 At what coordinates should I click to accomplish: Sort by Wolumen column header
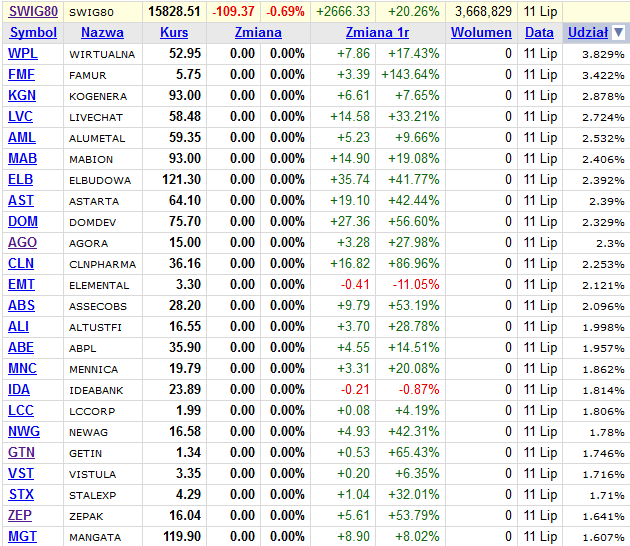click(481, 33)
